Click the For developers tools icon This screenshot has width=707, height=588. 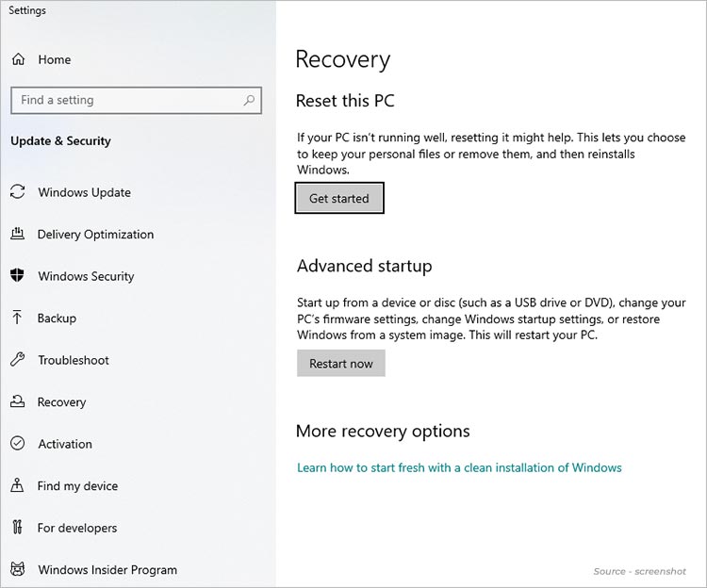[x=17, y=527]
